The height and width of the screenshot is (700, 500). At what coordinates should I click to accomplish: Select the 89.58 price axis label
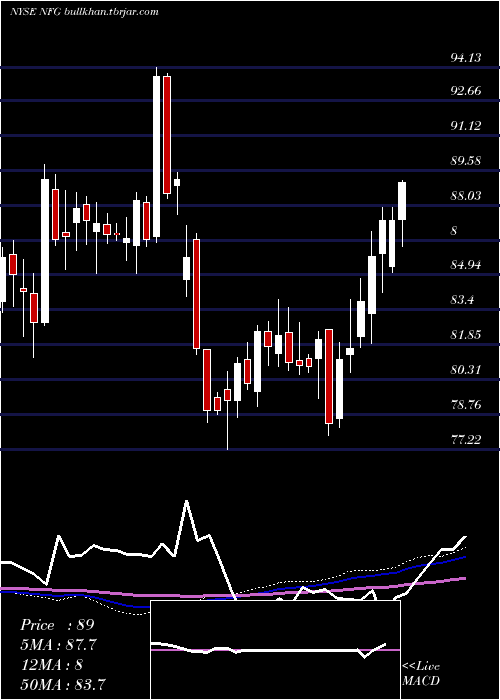[466, 160]
